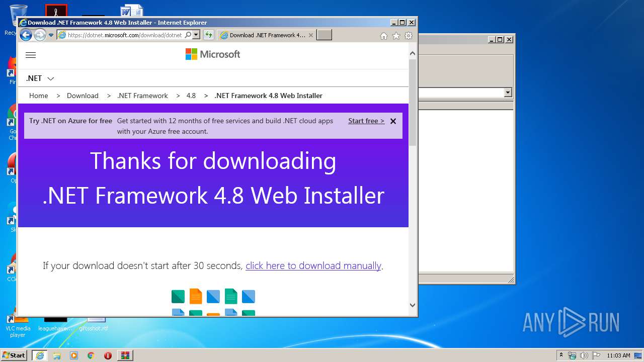The width and height of the screenshot is (644, 362).
Task: Open the Favorites star icon
Action: pos(396,36)
